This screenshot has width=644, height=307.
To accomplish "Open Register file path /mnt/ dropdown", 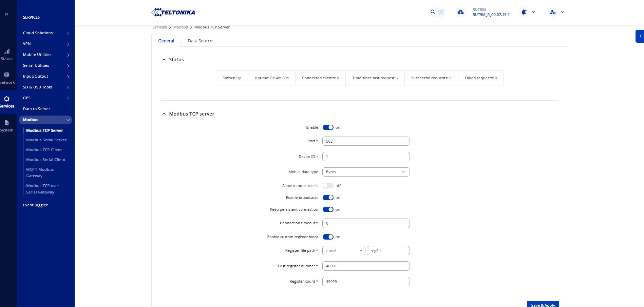I will pyautogui.click(x=343, y=251).
